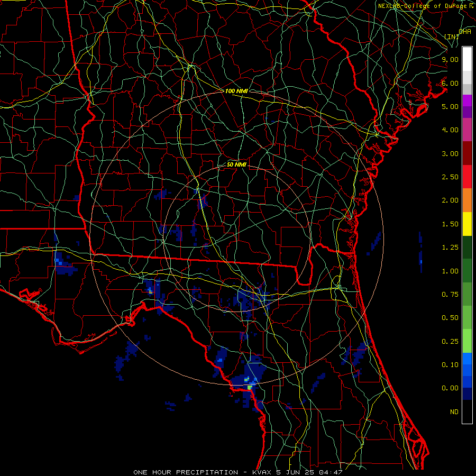
Task: Click the legend value 0.00
Action: pos(450,388)
